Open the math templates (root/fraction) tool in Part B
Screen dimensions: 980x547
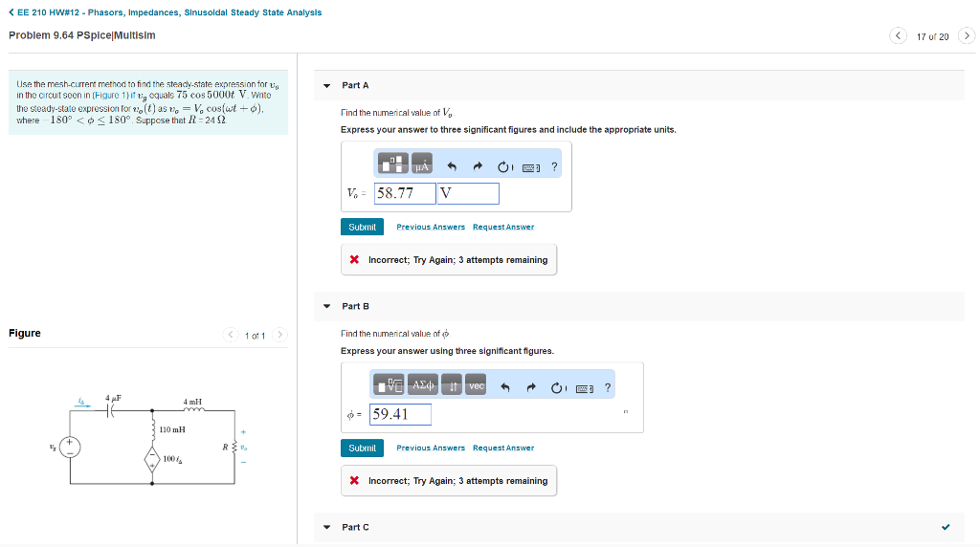pyautogui.click(x=390, y=386)
